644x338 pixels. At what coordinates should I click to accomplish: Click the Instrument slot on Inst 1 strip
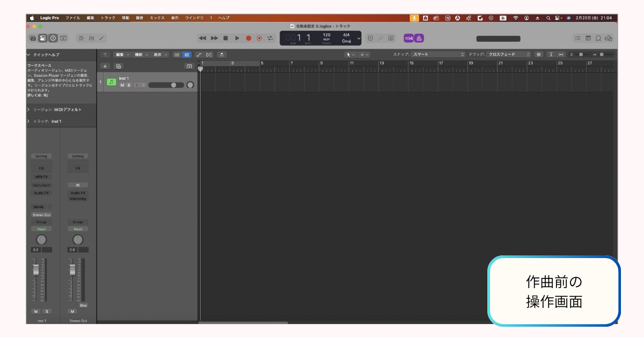[x=41, y=185]
